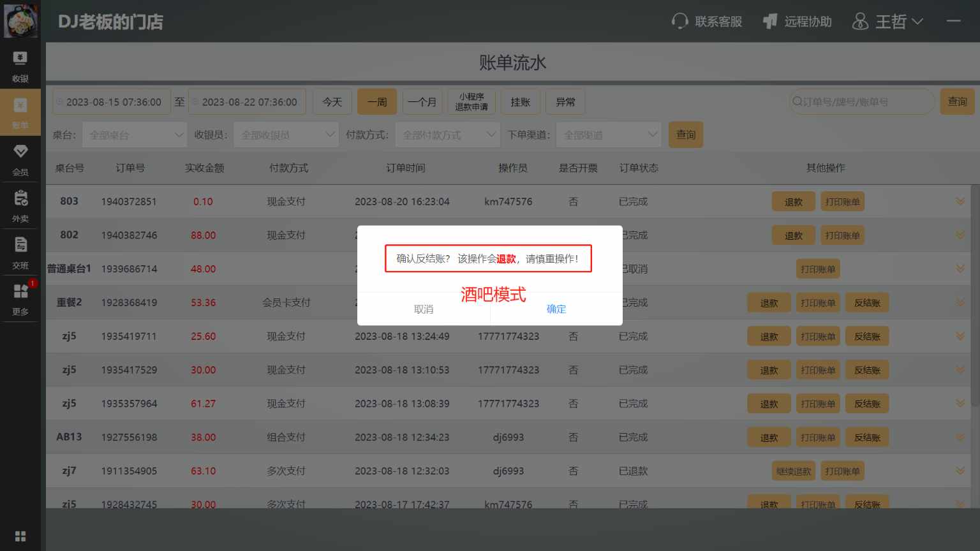This screenshot has height=551, width=980.
Task: Click the 查询 button in filter row
Action: point(686,135)
